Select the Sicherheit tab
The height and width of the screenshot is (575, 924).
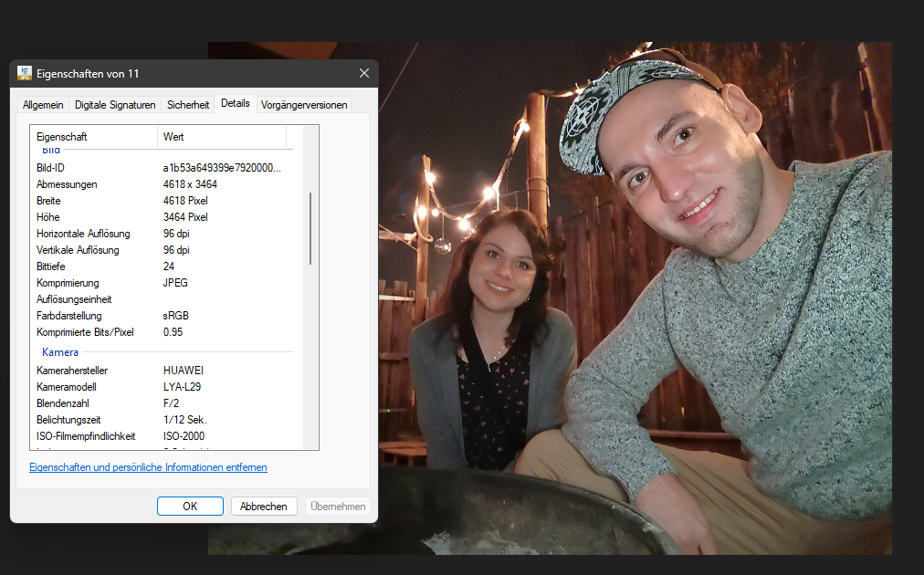click(x=188, y=105)
